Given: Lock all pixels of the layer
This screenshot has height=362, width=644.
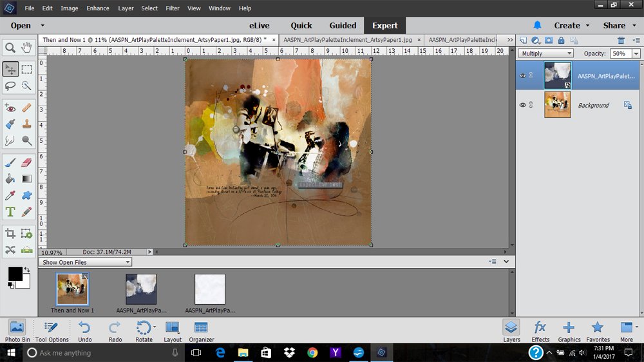Looking at the screenshot, I should coord(561,41).
